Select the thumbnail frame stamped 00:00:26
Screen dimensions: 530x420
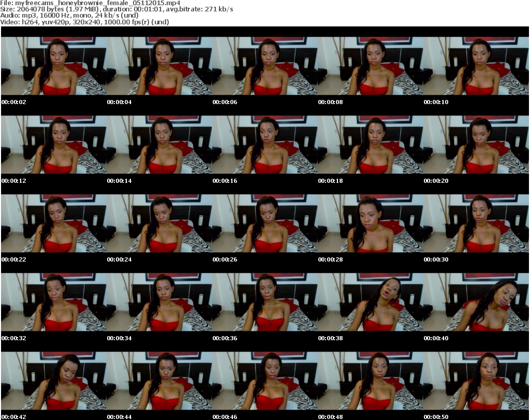(265, 224)
